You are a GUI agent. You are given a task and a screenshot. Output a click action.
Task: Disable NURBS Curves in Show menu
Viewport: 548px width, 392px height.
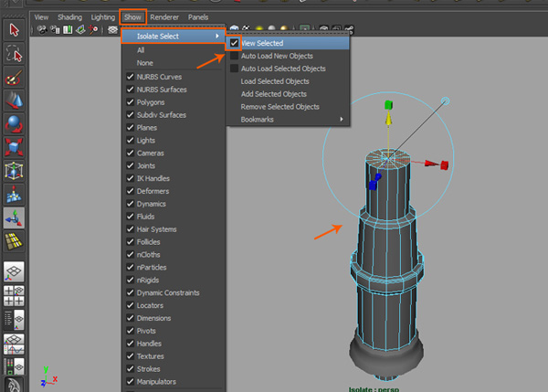pyautogui.click(x=131, y=77)
